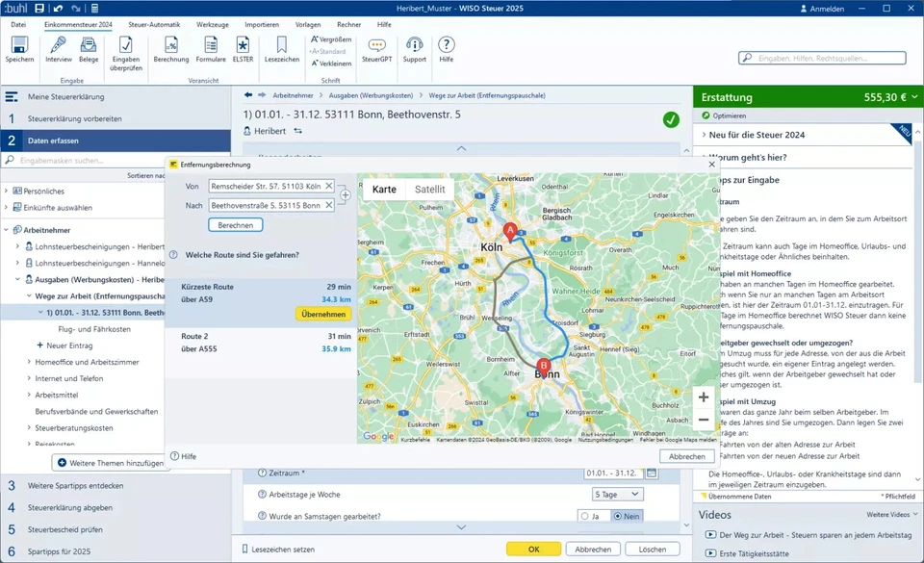Screen dimensions: 924x563
Task: Expand Homeoffice und Arbeitszimmer tree item
Action: [29, 362]
